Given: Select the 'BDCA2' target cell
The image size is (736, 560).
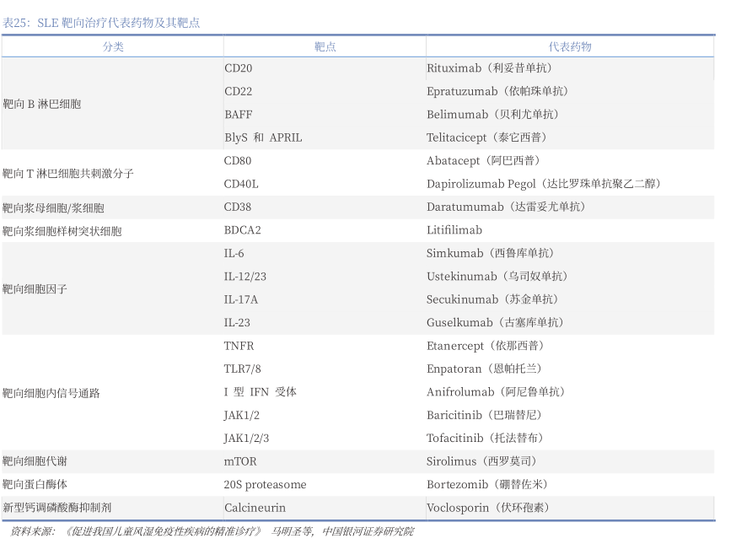Looking at the screenshot, I should click(243, 230).
